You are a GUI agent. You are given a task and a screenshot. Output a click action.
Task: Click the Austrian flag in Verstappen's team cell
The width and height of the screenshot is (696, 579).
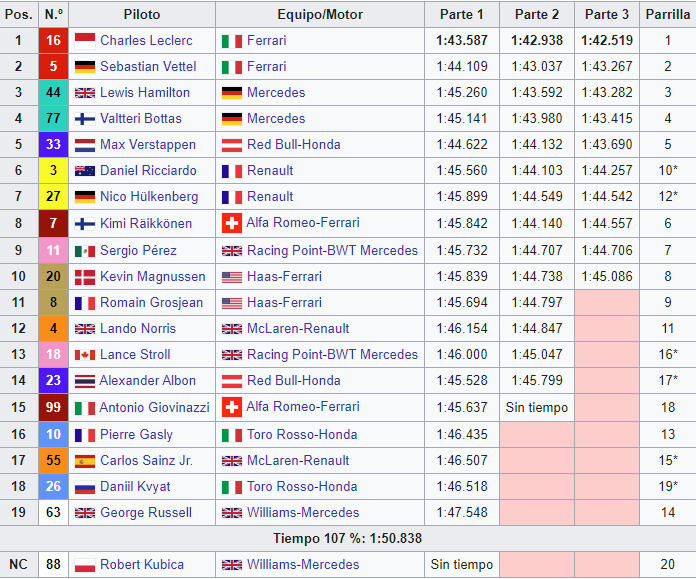pyautogui.click(x=232, y=145)
